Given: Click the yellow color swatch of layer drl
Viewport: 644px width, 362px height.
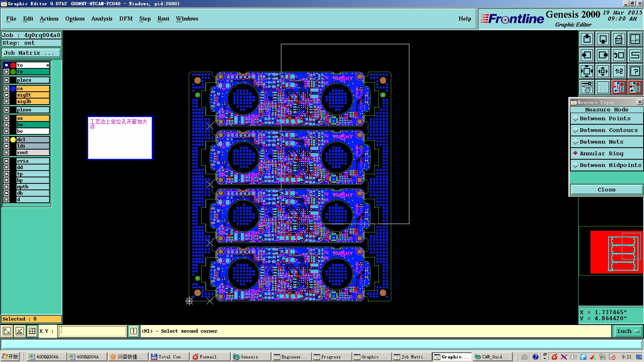Looking at the screenshot, I should point(13,140).
